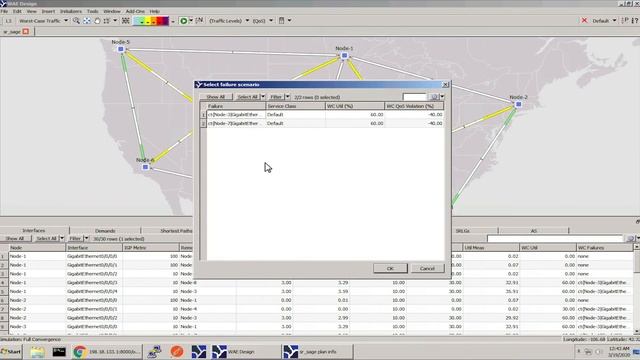Open dialog Filter dropdown arrow
This screenshot has width=640, height=360.
(288, 97)
